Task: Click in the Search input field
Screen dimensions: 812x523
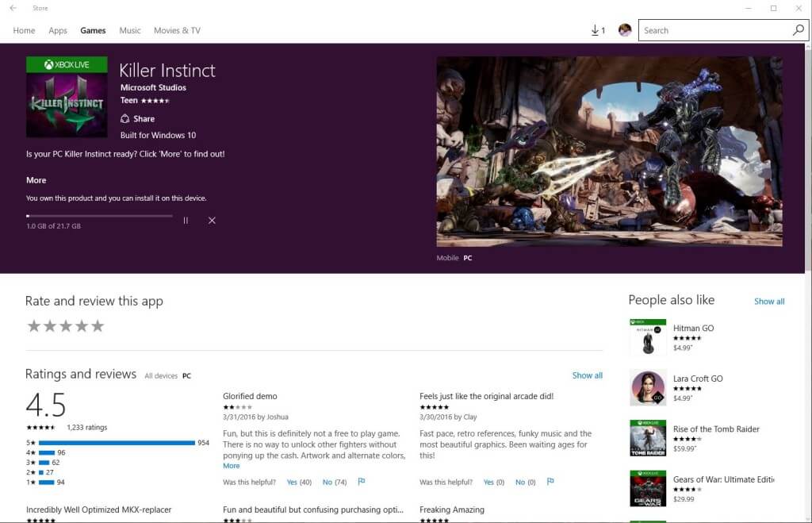Action: point(714,30)
